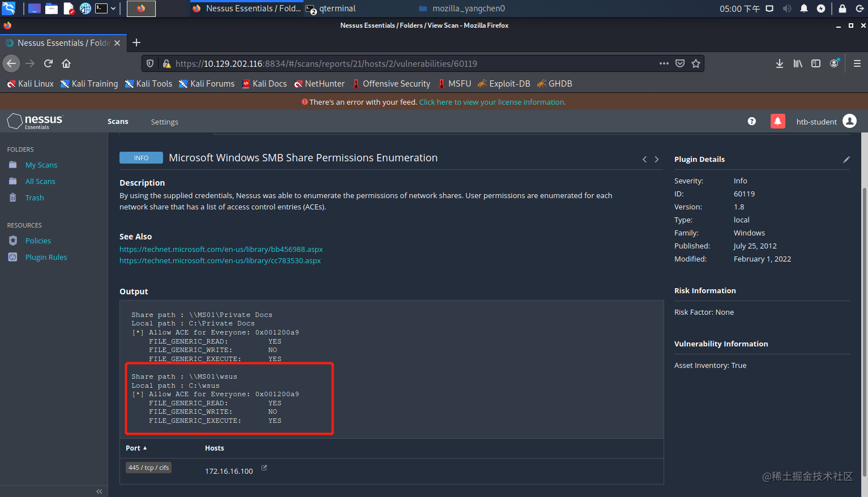Open the page actions three-dot menu

(664, 63)
